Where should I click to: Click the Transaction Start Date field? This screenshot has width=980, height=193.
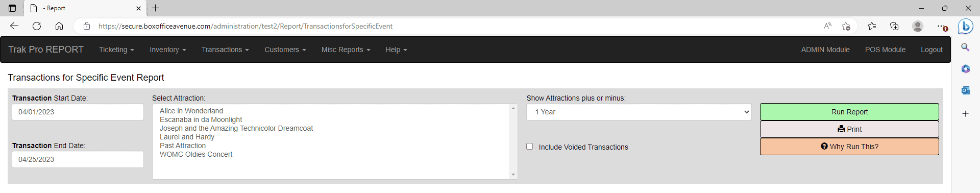[78, 112]
